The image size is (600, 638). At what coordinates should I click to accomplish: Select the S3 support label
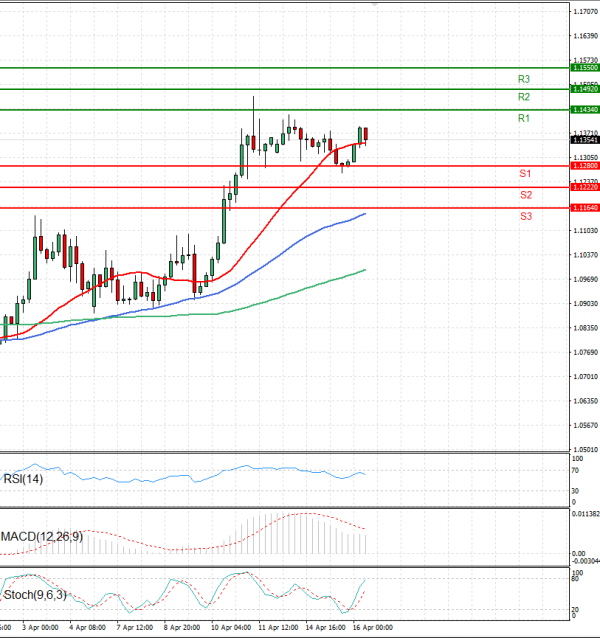coord(525,216)
